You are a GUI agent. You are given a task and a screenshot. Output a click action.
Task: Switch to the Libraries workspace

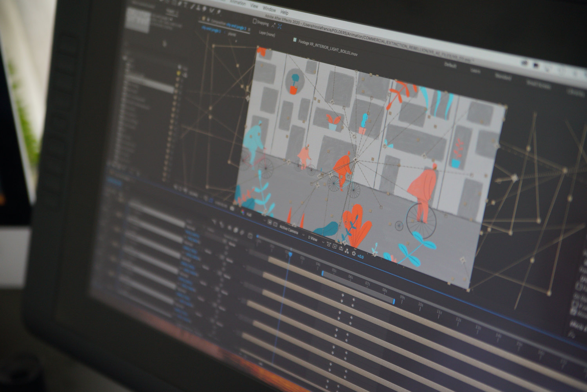click(576, 92)
